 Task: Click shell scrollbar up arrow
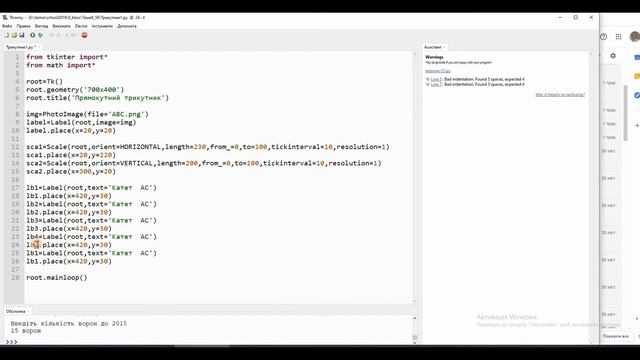click(x=415, y=318)
